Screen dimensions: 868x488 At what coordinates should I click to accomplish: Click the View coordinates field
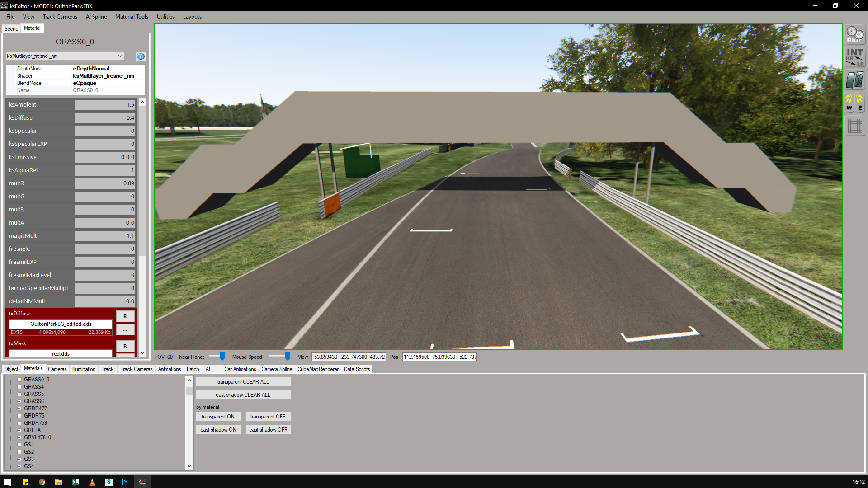tap(349, 357)
